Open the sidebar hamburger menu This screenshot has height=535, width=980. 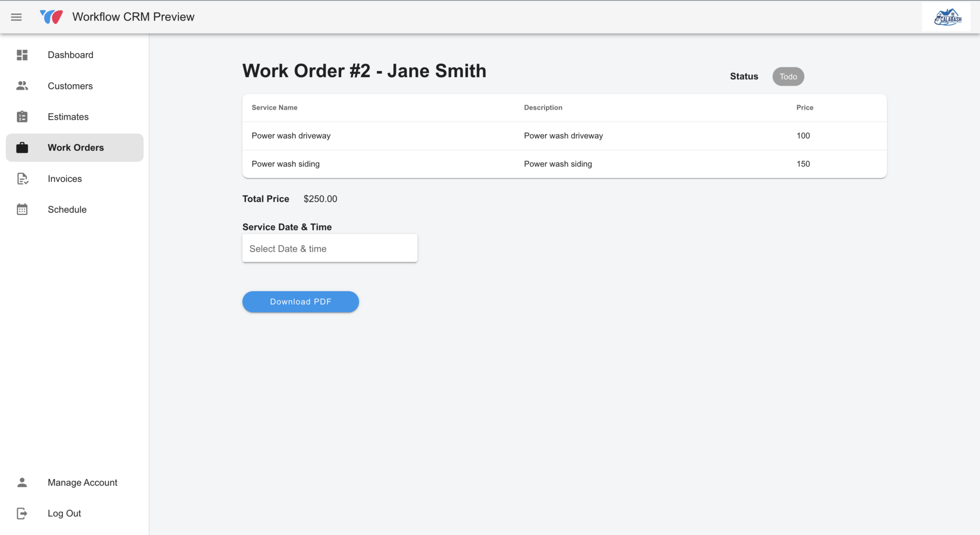coord(16,17)
